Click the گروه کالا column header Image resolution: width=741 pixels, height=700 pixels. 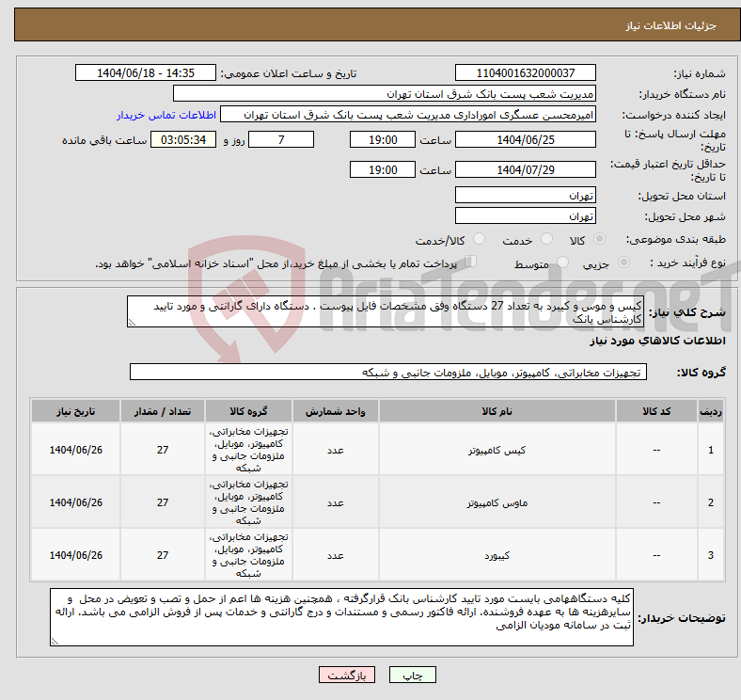click(x=248, y=411)
